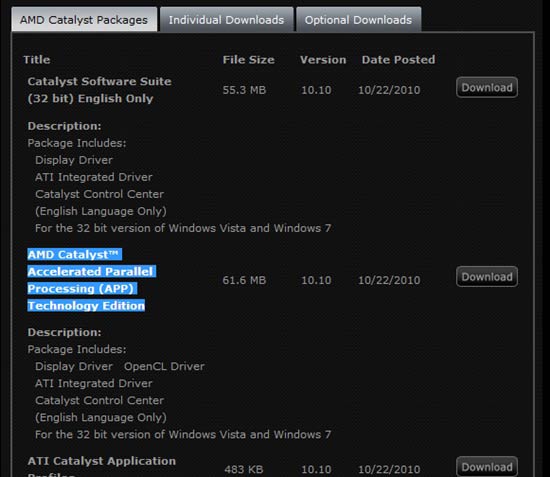Open the Optional Downloads tab
The height and width of the screenshot is (477, 550).
click(x=358, y=20)
